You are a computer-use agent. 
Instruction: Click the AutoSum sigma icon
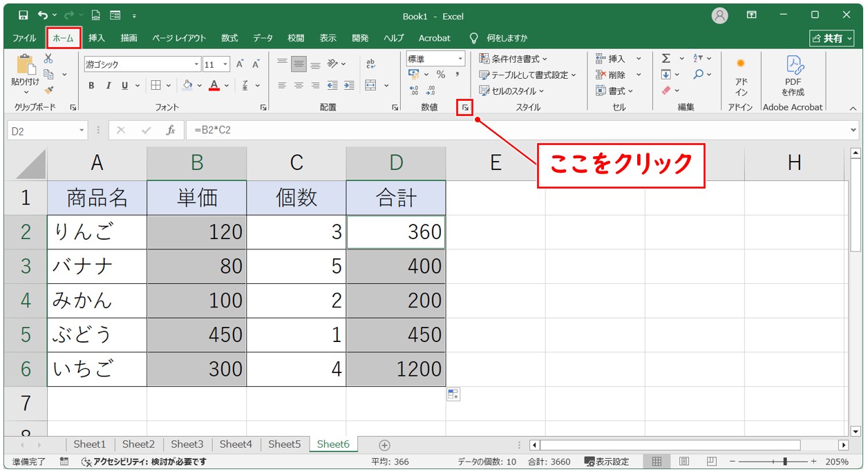point(666,59)
